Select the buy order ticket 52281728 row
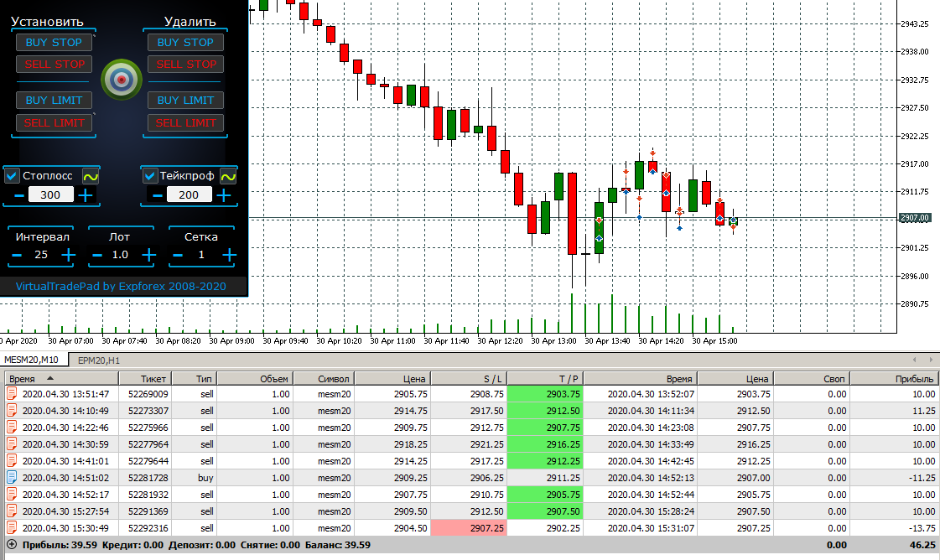This screenshot has width=940, height=560. pos(470,478)
